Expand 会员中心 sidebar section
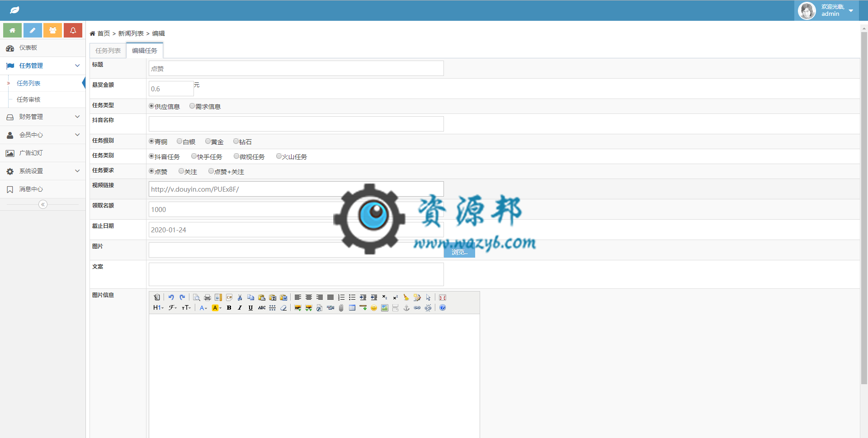Image resolution: width=868 pixels, height=438 pixels. pos(42,135)
